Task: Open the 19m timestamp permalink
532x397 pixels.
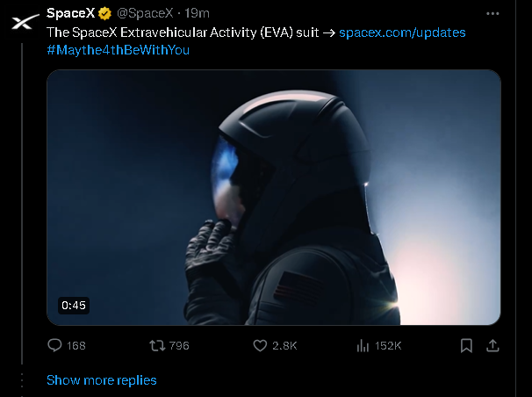Action: point(197,13)
